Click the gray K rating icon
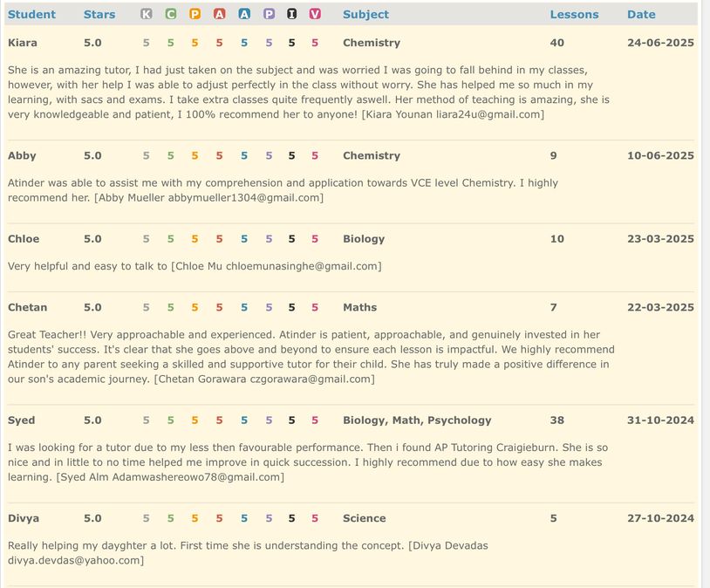This screenshot has height=588, width=710. 147,14
